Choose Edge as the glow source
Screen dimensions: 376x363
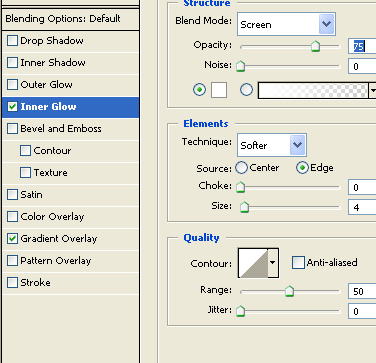pyautogui.click(x=302, y=168)
